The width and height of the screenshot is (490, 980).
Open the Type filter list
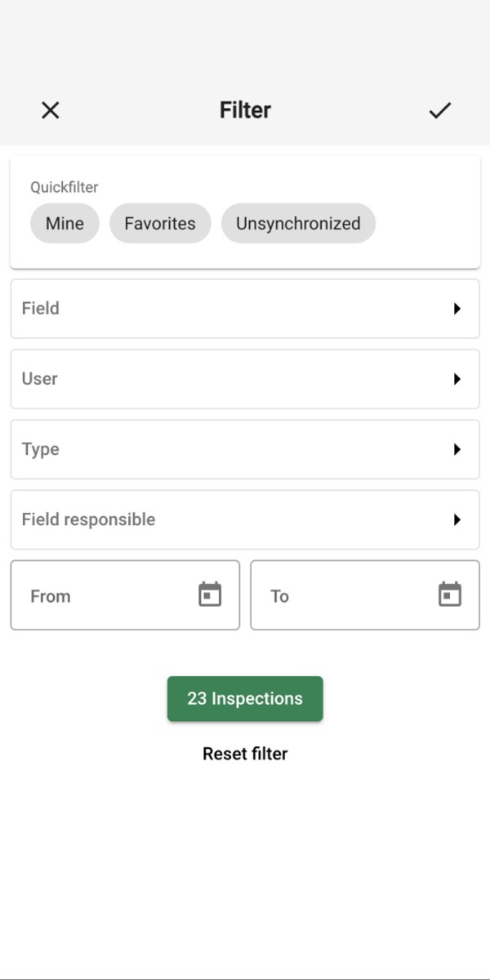pos(245,449)
